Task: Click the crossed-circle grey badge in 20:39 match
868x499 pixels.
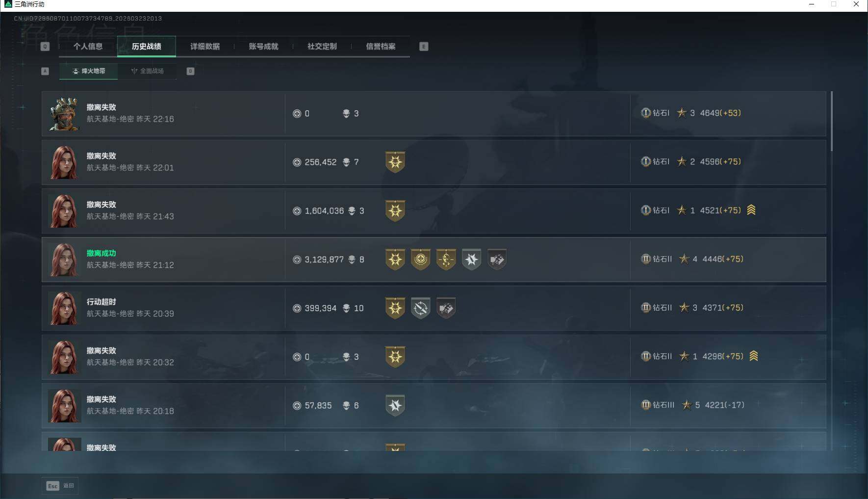Action: (421, 308)
